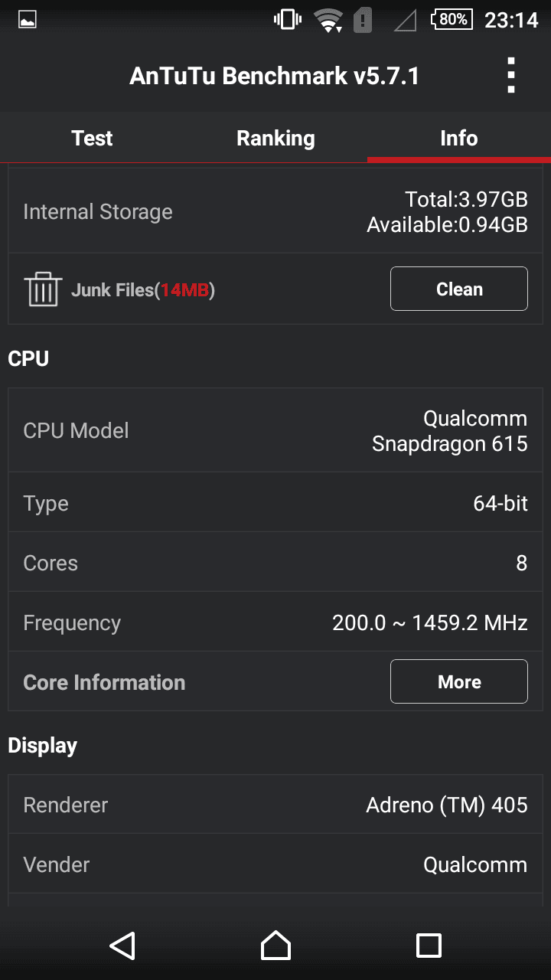
Task: Tap the Renderer Adreno 405 row
Action: click(275, 805)
